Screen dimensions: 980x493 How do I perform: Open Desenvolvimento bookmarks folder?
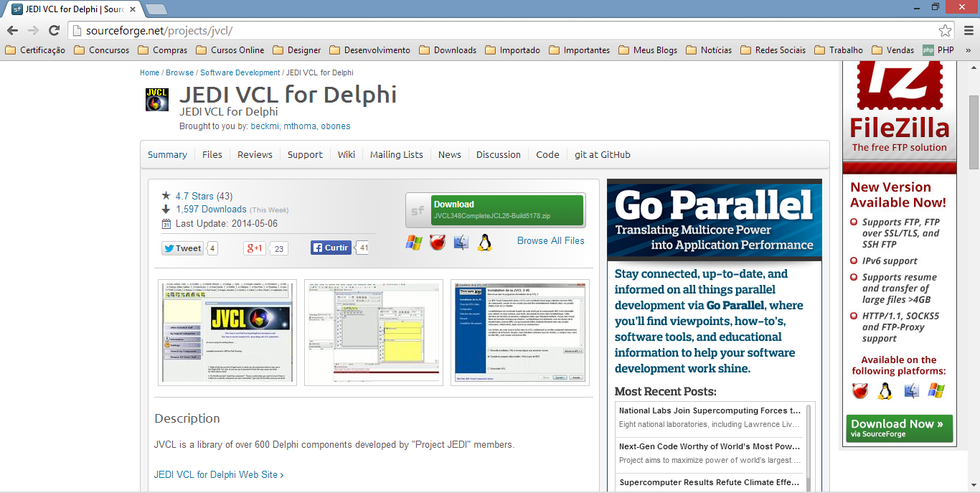(x=369, y=50)
